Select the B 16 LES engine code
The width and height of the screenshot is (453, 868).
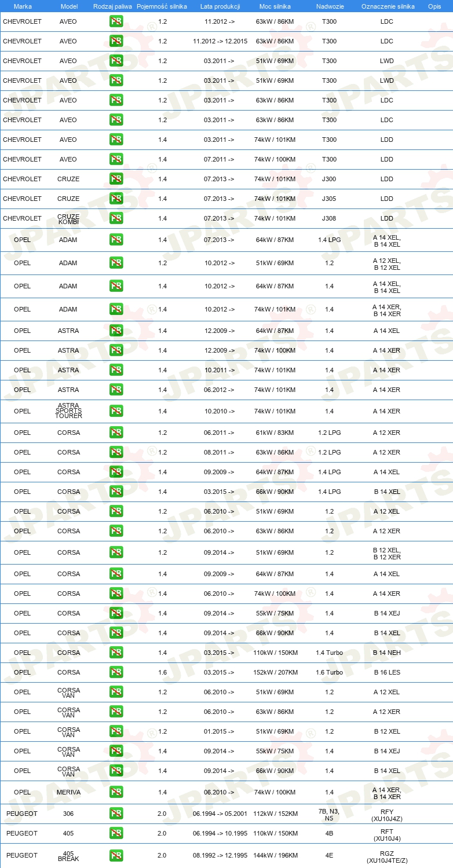pyautogui.click(x=387, y=672)
